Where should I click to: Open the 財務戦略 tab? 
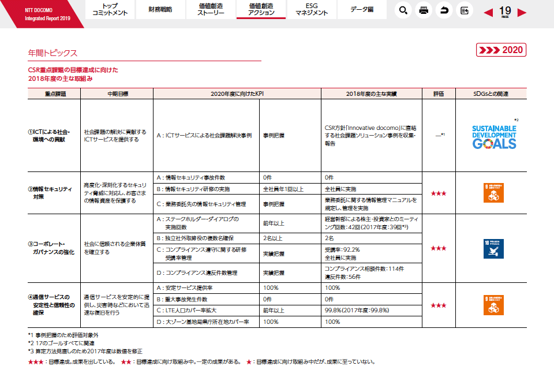pos(160,10)
